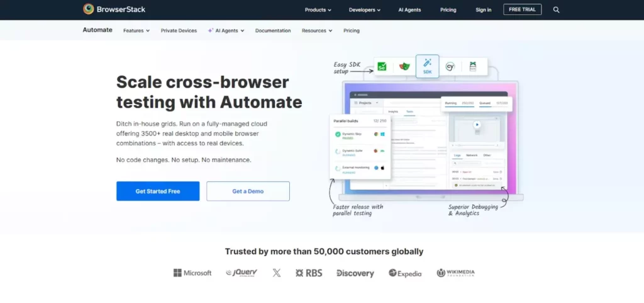Switch to the Logs tab in illustration
The height and width of the screenshot is (303, 644).
457,156
